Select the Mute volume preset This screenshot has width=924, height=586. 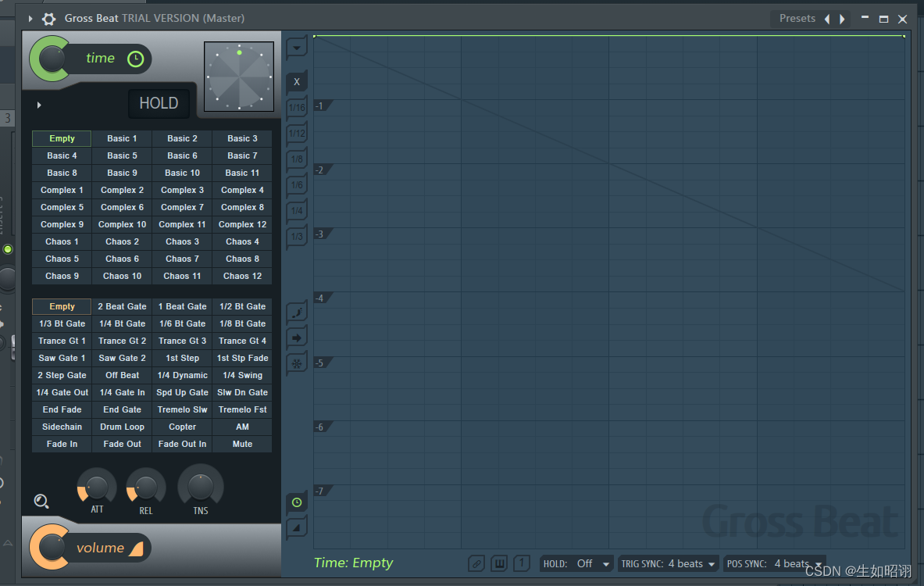pyautogui.click(x=242, y=444)
